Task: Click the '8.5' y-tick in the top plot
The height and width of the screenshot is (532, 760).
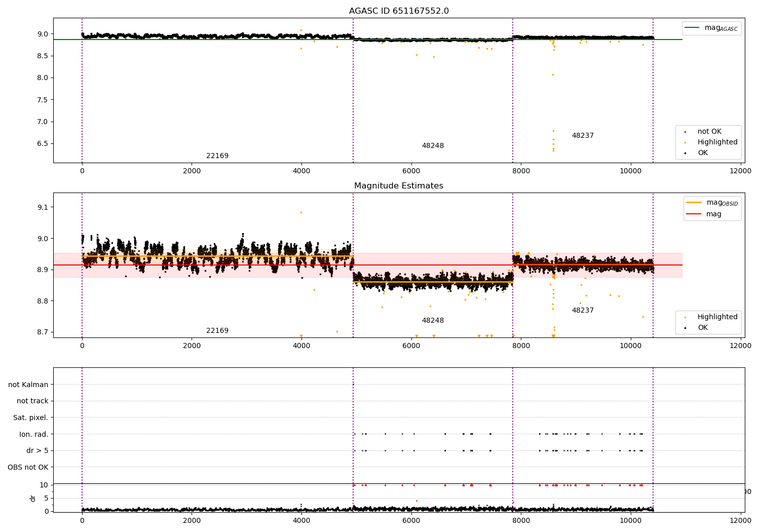Action: [44, 56]
